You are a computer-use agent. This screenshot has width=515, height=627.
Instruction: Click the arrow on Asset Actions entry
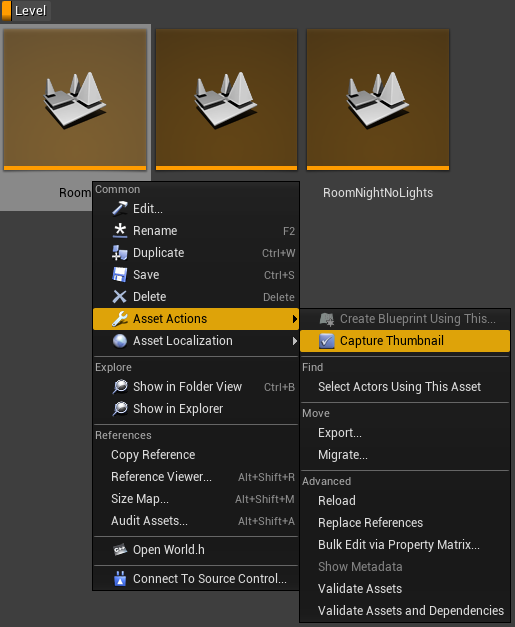295,319
